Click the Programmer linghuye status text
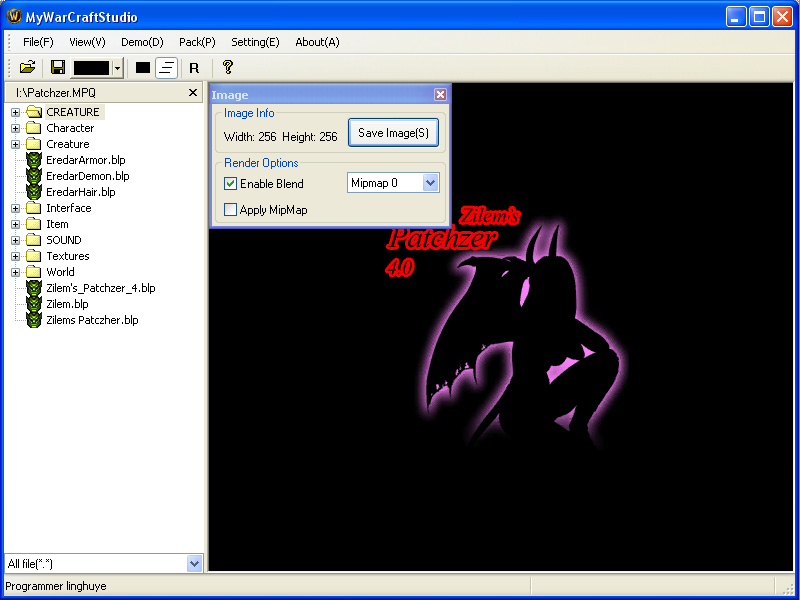Screen dimensions: 800x600 coord(56,586)
